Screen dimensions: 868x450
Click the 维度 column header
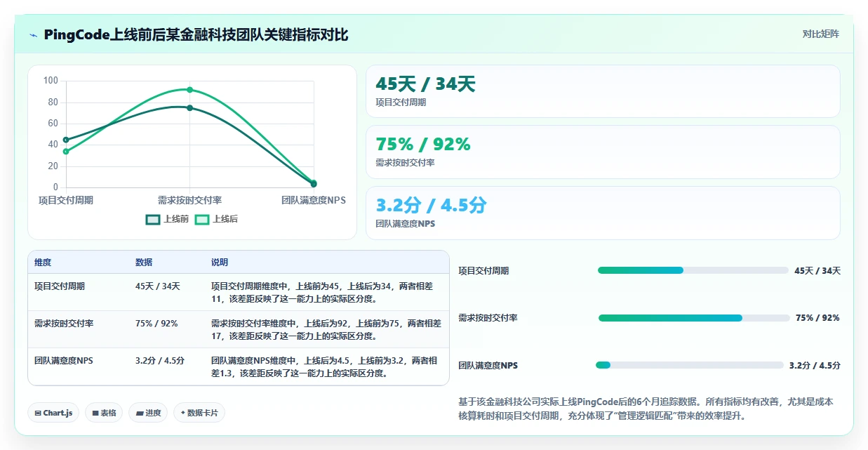pos(43,263)
